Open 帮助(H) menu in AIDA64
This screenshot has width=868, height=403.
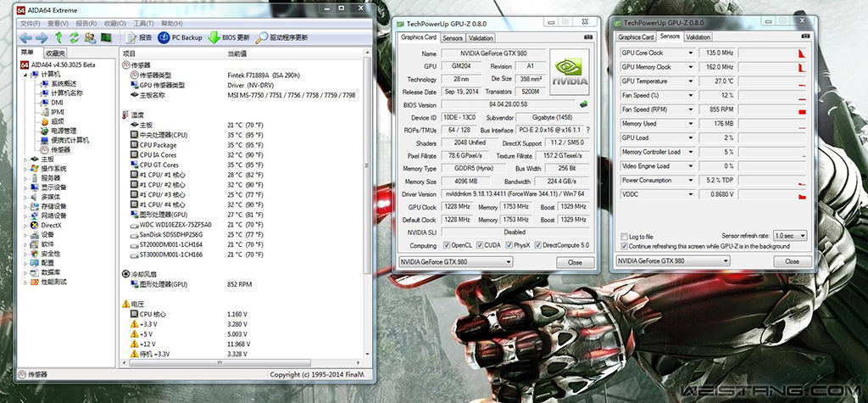[x=171, y=23]
